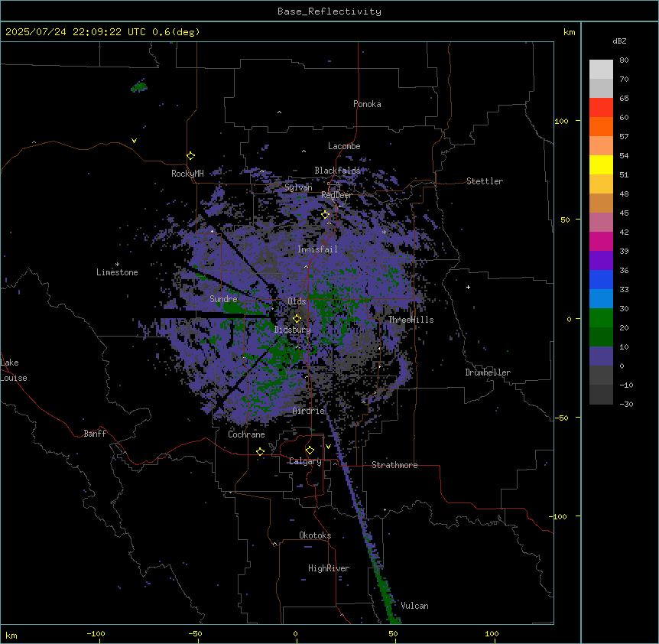This screenshot has height=644, width=659.
Task: Click the Lake Louise label
Action: point(14,370)
